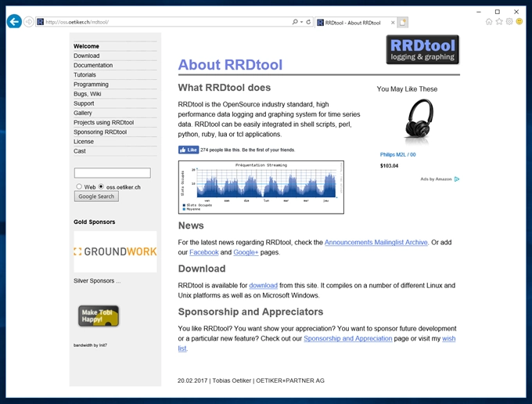Open the Facebook page link
532x404 pixels.
[x=204, y=252]
